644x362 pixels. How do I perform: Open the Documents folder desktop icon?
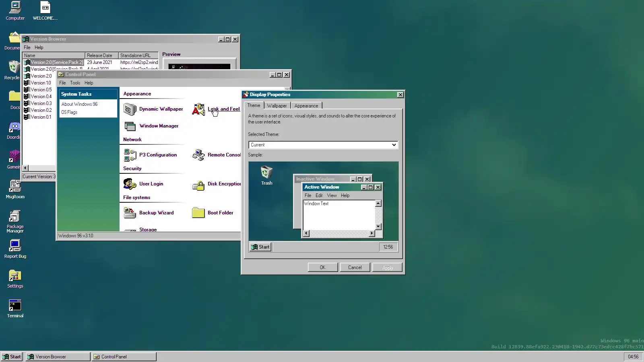point(13,41)
